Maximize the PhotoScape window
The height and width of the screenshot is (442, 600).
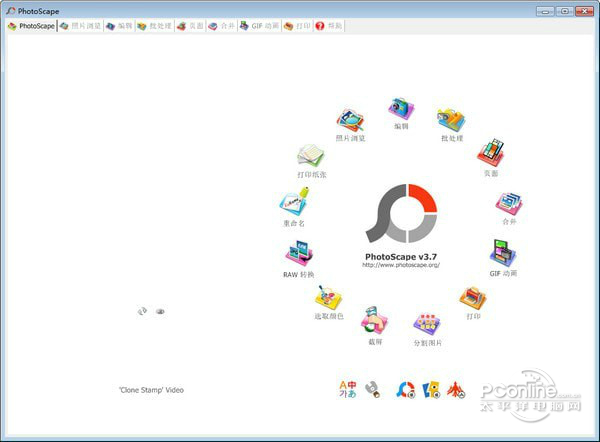click(564, 11)
